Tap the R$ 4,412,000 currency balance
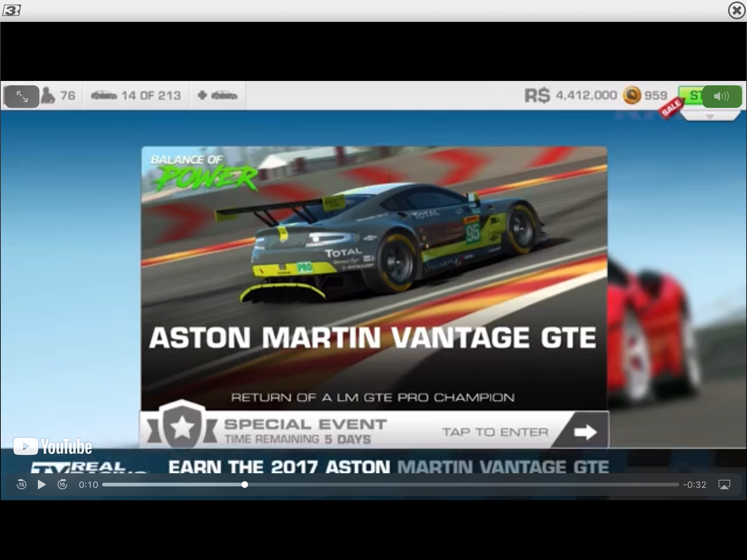Screen dimensions: 747x560 click(570, 96)
